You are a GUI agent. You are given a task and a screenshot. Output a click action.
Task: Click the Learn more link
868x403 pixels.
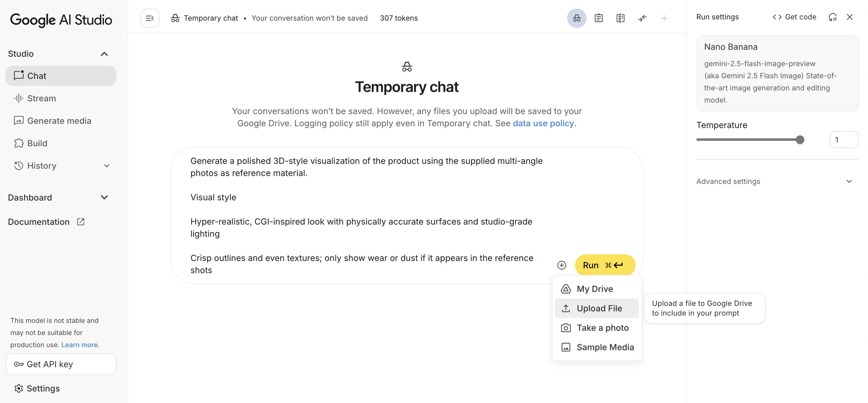(x=79, y=345)
